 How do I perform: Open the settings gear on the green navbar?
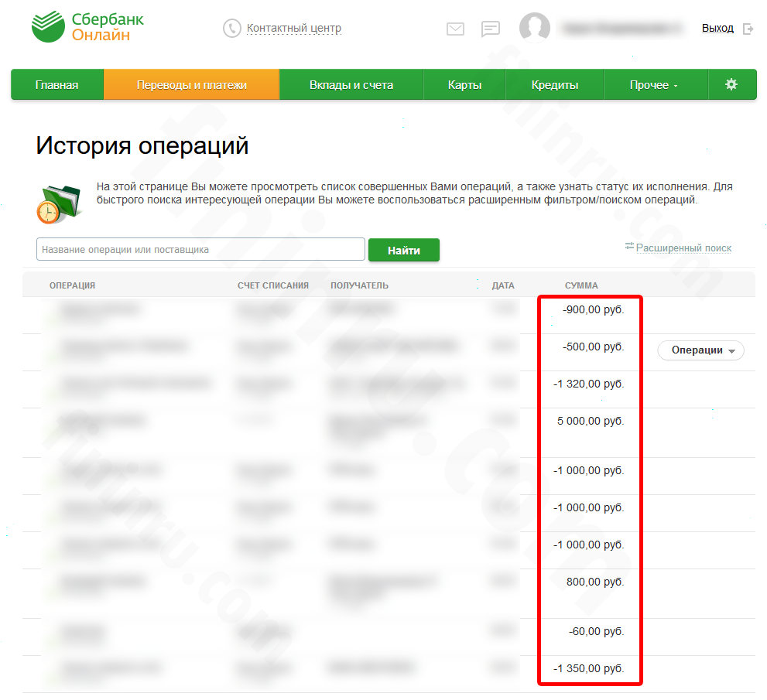tap(731, 84)
